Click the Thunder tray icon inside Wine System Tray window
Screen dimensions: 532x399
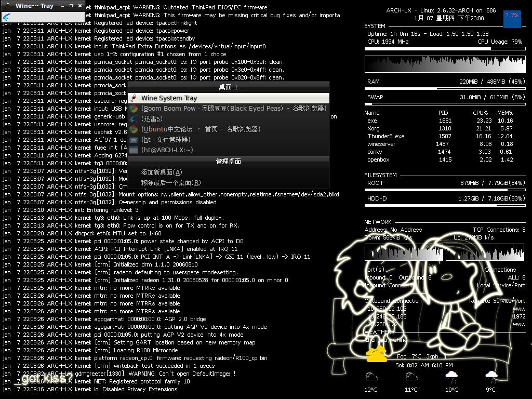point(6,17)
